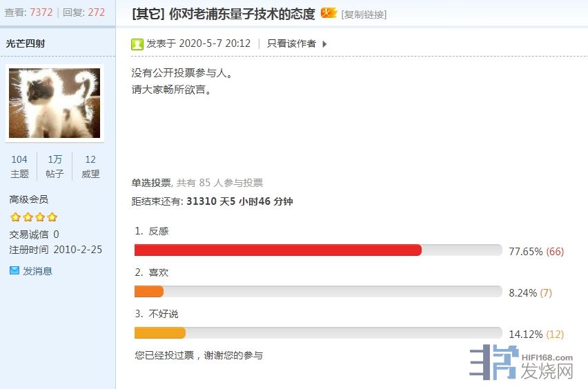Viewport: 588px width, 389px height.
Task: Click the yellow 不好说 poll result bar
Action: click(x=160, y=333)
